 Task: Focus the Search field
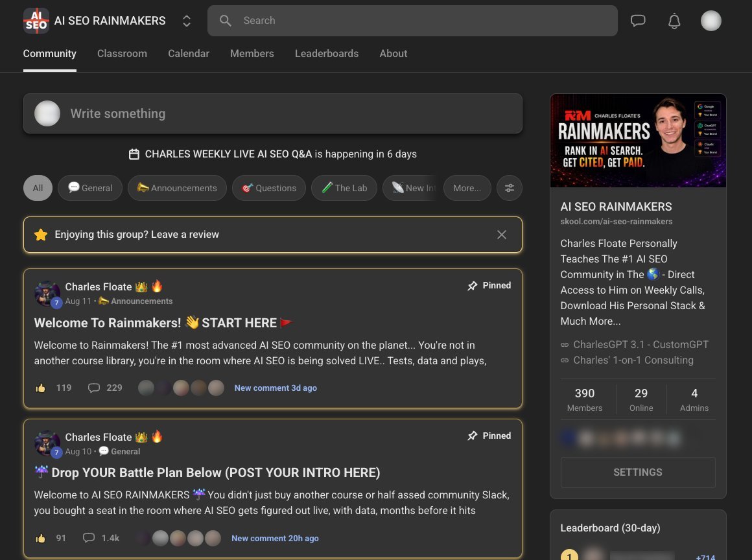point(412,21)
